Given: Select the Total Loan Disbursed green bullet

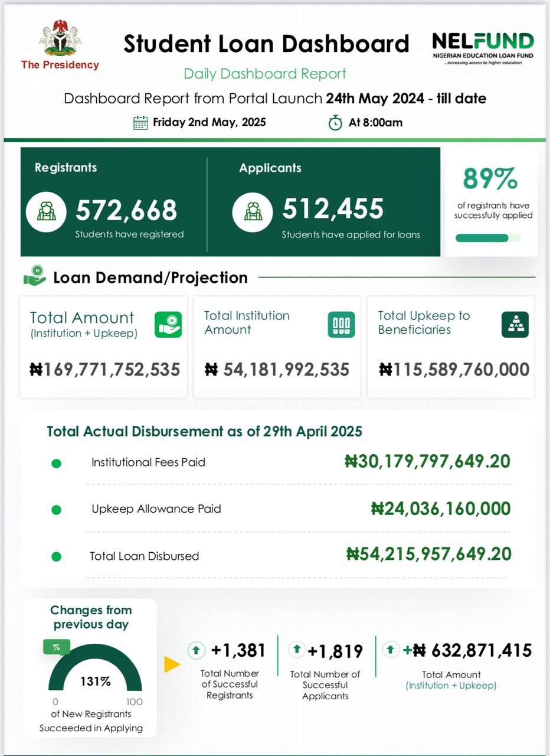Looking at the screenshot, I should (x=57, y=556).
